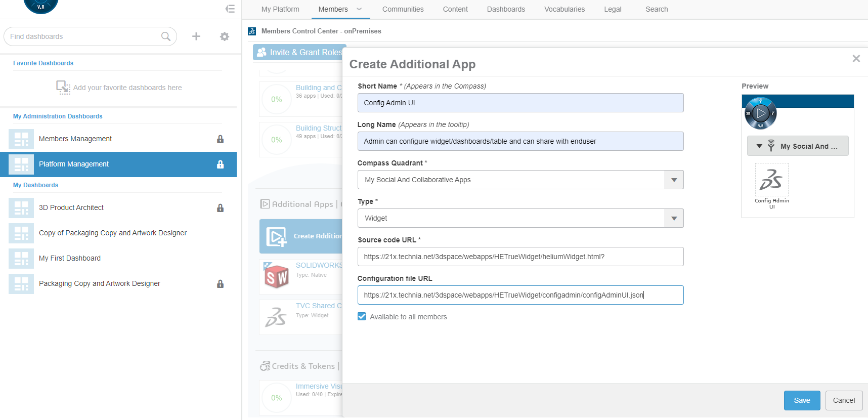
Task: Open the Type dropdown
Action: click(674, 218)
